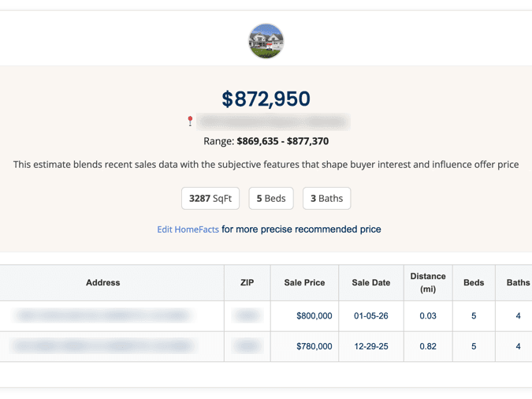Click the 3287 SqFt badge
532x399 pixels.
(x=210, y=198)
